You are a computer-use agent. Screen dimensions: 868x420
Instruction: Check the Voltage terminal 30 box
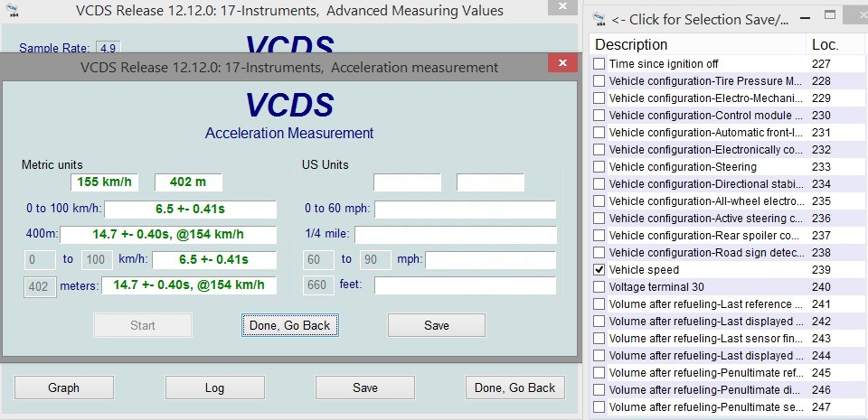[599, 286]
